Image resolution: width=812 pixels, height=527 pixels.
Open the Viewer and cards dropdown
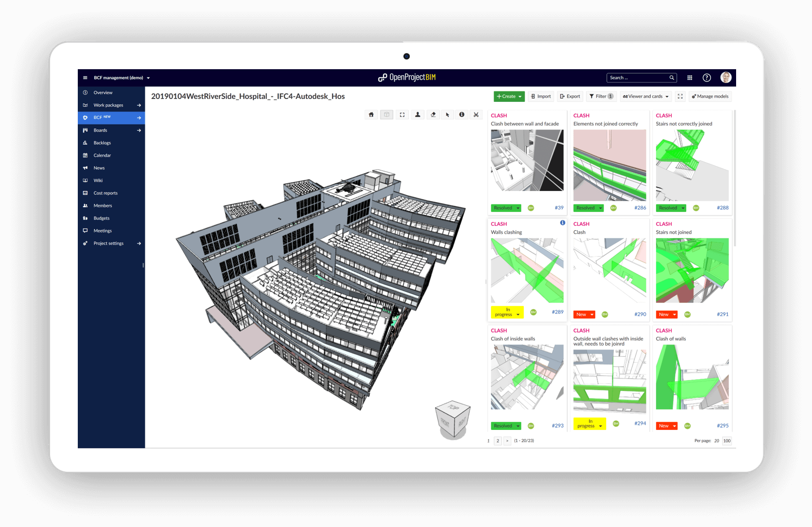[646, 96]
